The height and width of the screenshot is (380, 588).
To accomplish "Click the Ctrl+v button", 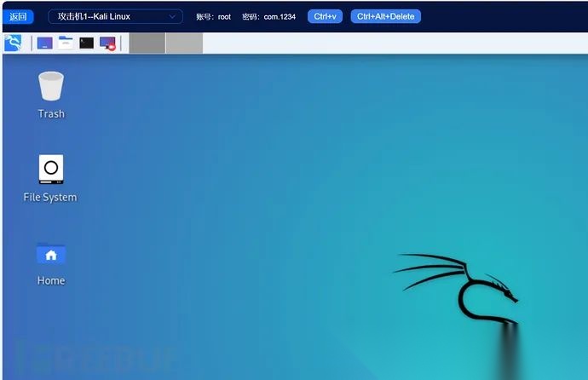I will pyautogui.click(x=326, y=16).
